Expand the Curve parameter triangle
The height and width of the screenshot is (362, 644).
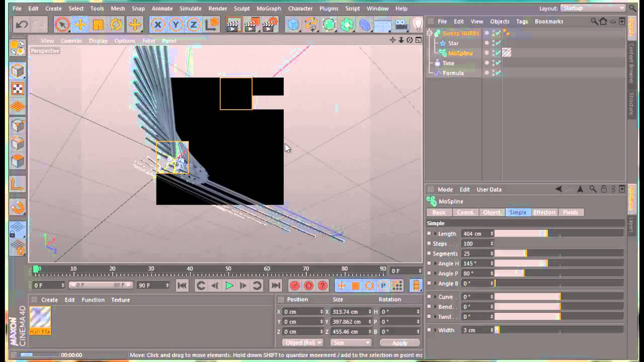click(x=435, y=297)
